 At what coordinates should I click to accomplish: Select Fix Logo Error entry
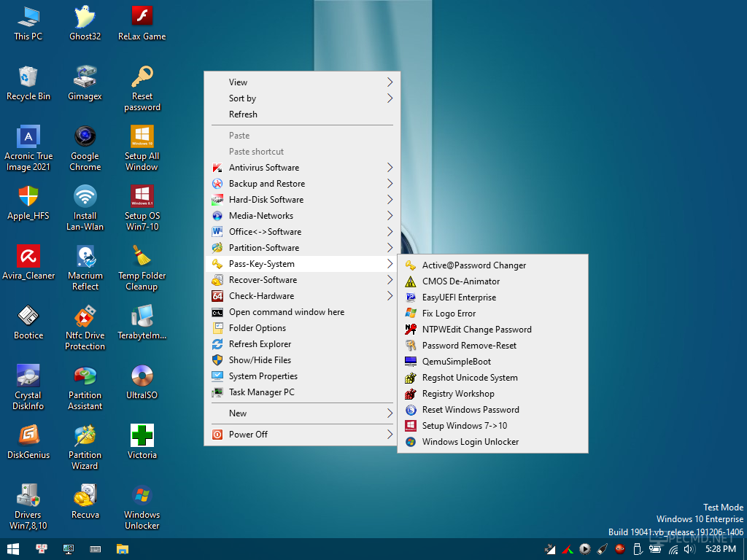(492, 314)
